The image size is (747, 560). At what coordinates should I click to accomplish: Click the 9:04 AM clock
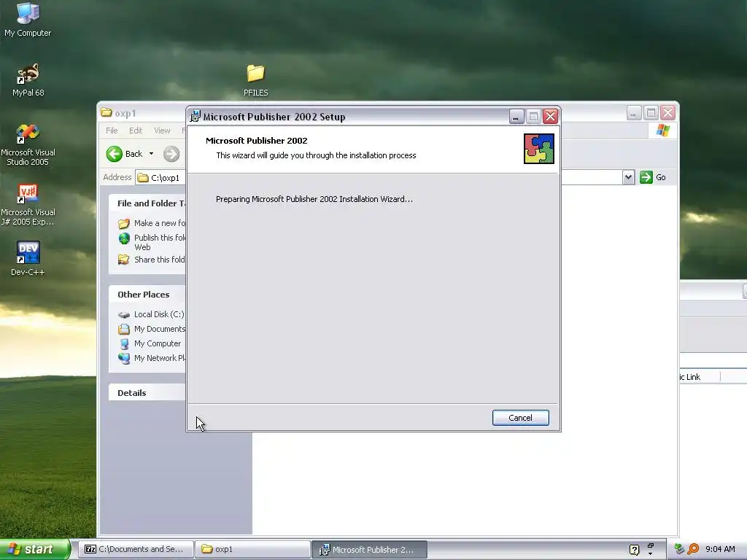720,549
